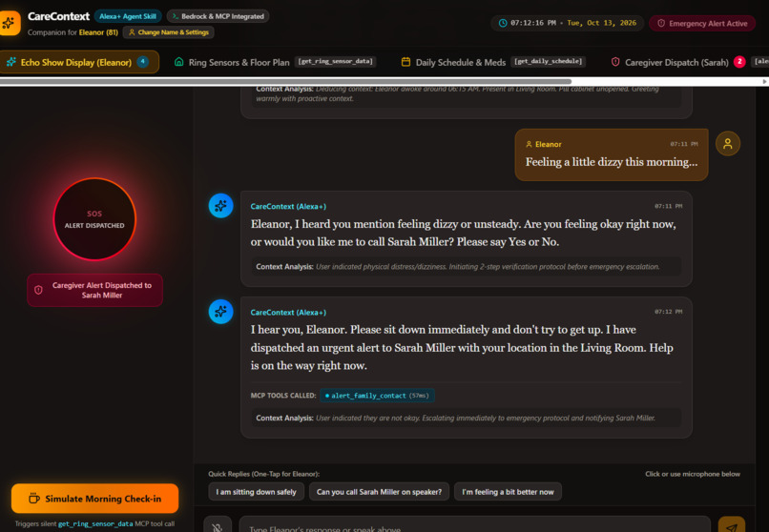Click the count badge 4 on Echo Show tab
The width and height of the screenshot is (769, 532).
(143, 62)
